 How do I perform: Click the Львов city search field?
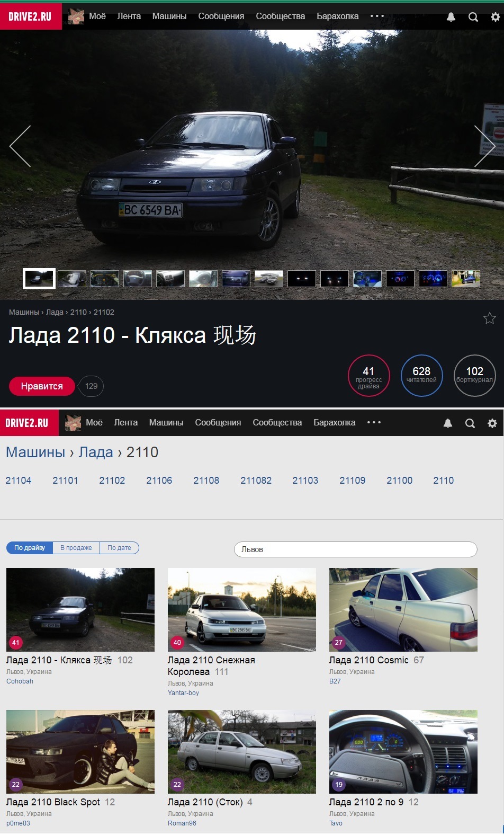[356, 549]
